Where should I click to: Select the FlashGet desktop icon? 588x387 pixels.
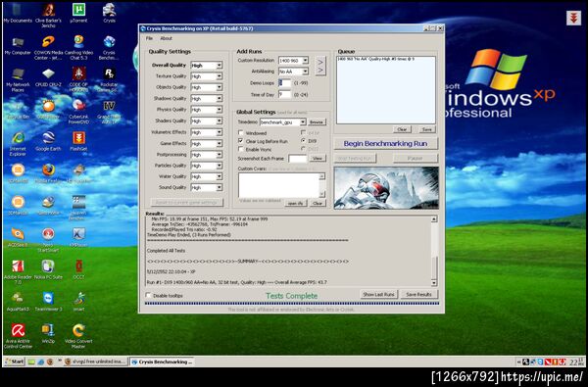78,141
